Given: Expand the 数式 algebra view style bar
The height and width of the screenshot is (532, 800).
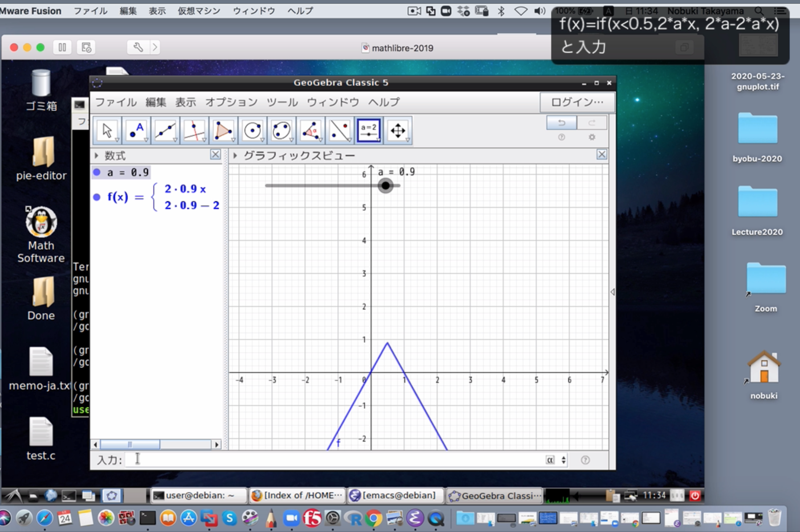Looking at the screenshot, I should click(97, 156).
